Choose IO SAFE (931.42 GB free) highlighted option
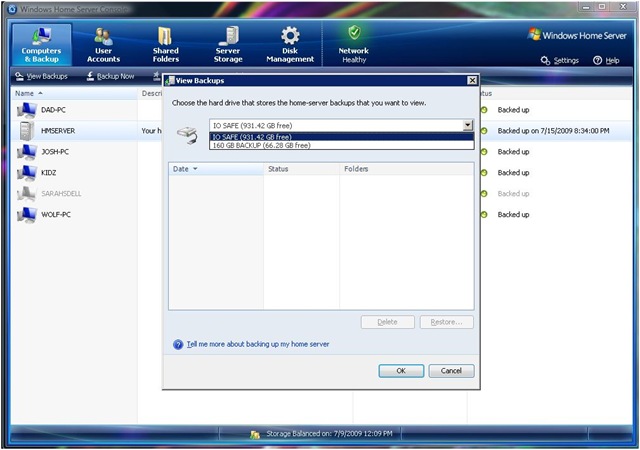This screenshot has width=640, height=450. (x=341, y=137)
